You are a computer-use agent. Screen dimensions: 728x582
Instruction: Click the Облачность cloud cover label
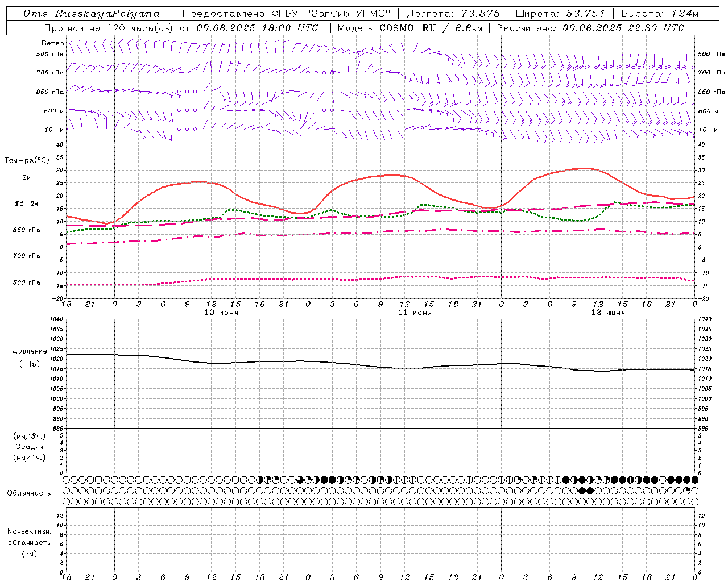pyautogui.click(x=29, y=493)
